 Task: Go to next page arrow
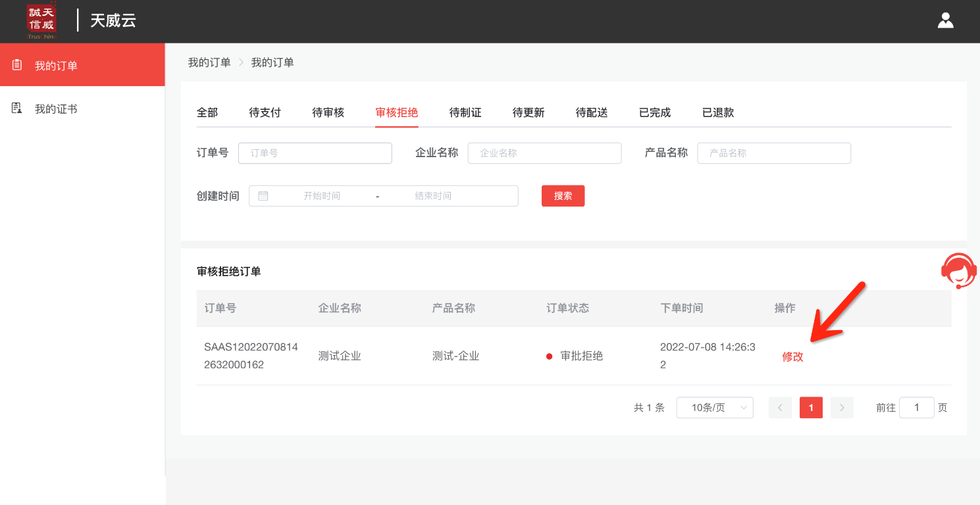tap(842, 408)
